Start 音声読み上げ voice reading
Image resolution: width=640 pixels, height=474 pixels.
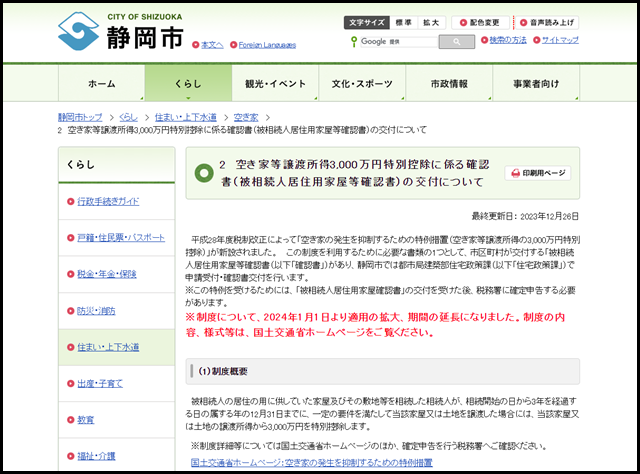click(547, 22)
